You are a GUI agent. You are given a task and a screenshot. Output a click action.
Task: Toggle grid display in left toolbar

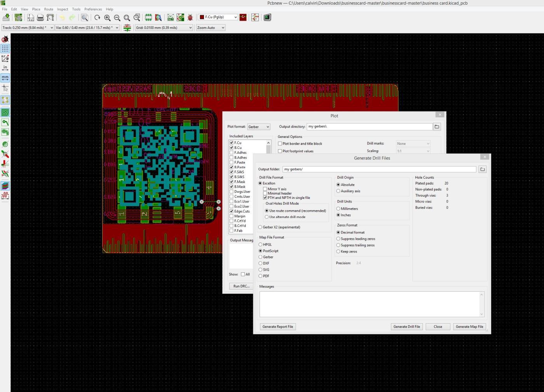click(5, 49)
